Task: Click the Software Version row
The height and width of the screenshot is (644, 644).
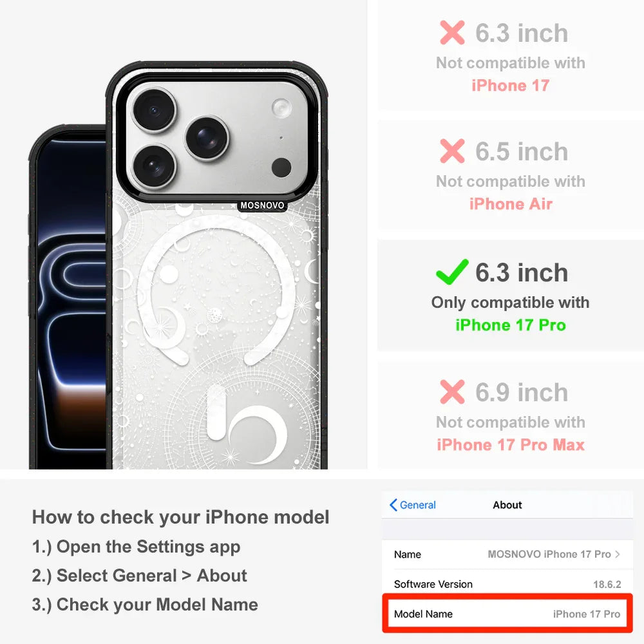Action: coord(507,584)
